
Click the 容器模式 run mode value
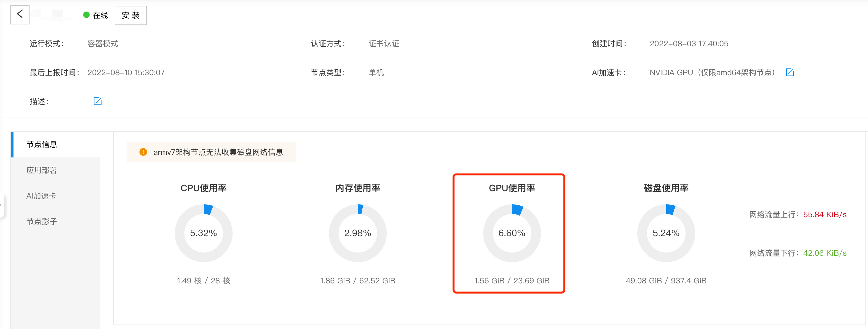coord(103,43)
